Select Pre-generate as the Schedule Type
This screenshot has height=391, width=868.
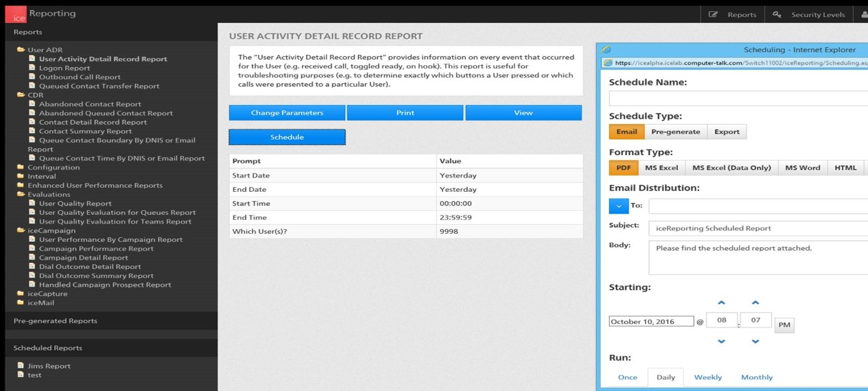(675, 132)
